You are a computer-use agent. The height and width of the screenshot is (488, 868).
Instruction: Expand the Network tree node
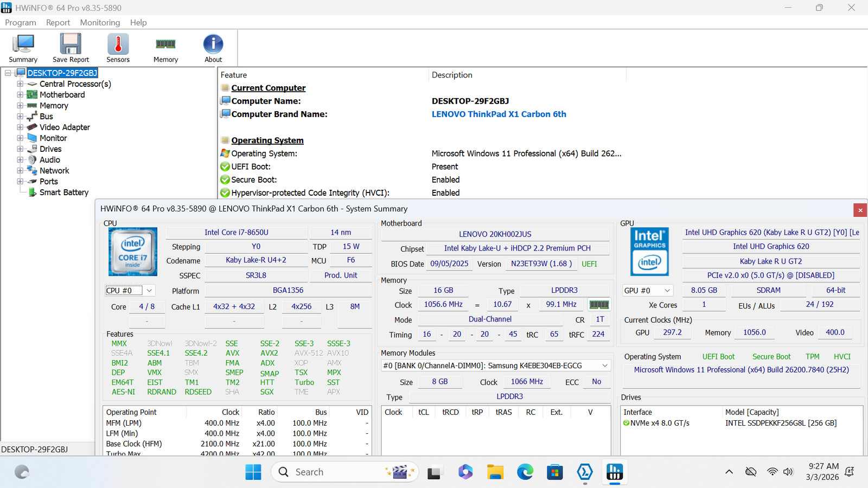(20, 170)
